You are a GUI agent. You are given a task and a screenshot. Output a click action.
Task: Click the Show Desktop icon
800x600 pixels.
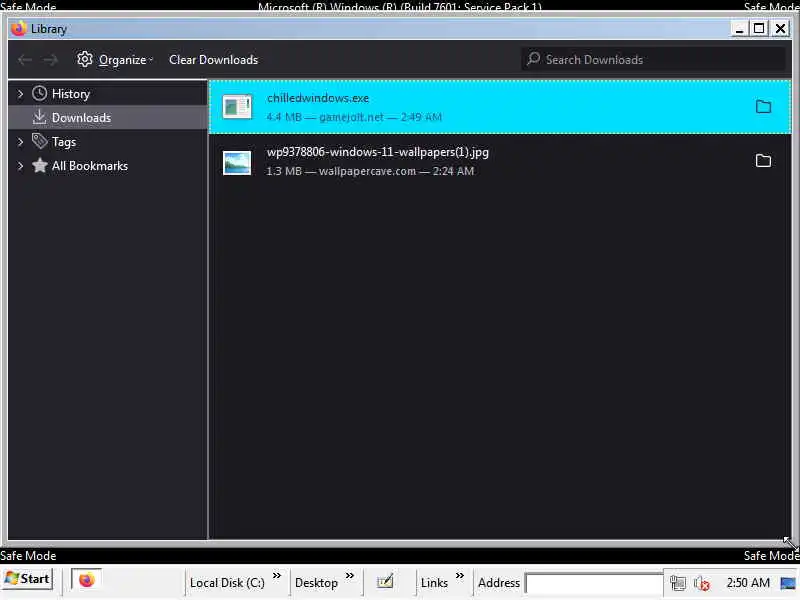coord(788,583)
